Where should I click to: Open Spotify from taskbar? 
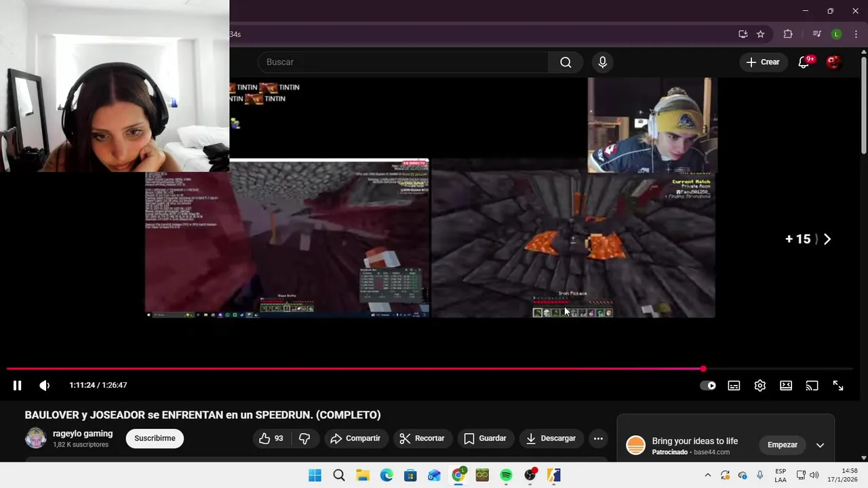coord(506,475)
